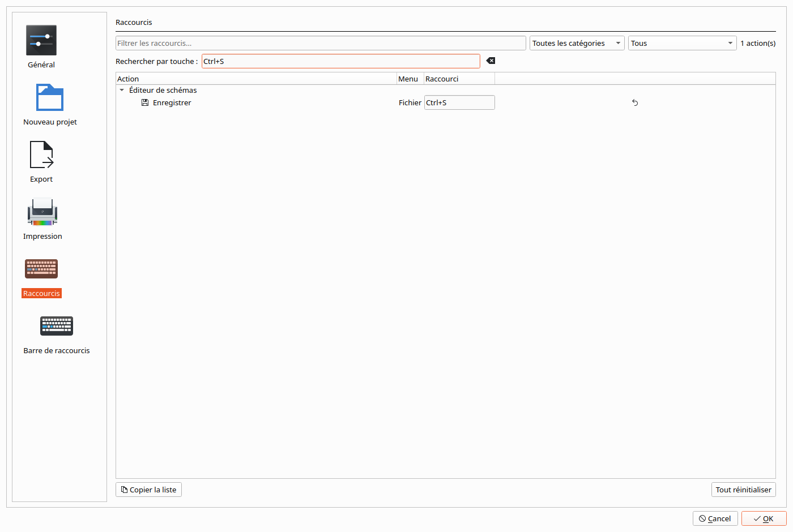Open the Nouveau projet folder icon
This screenshot has height=532, width=793.
point(50,97)
